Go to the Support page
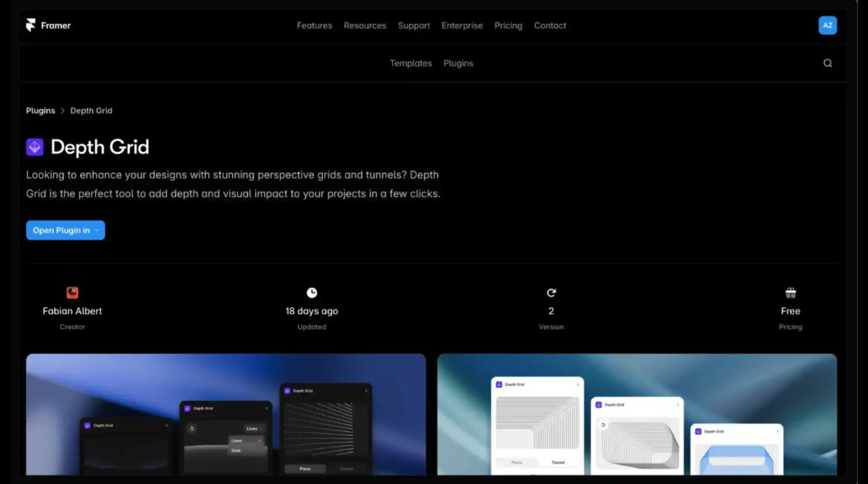 (x=414, y=26)
